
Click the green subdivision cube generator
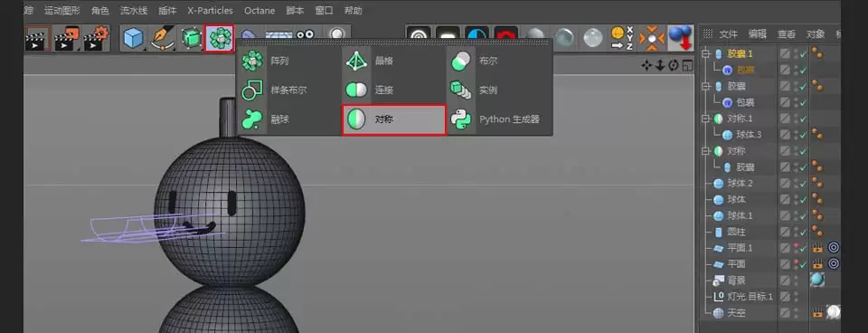[x=192, y=39]
